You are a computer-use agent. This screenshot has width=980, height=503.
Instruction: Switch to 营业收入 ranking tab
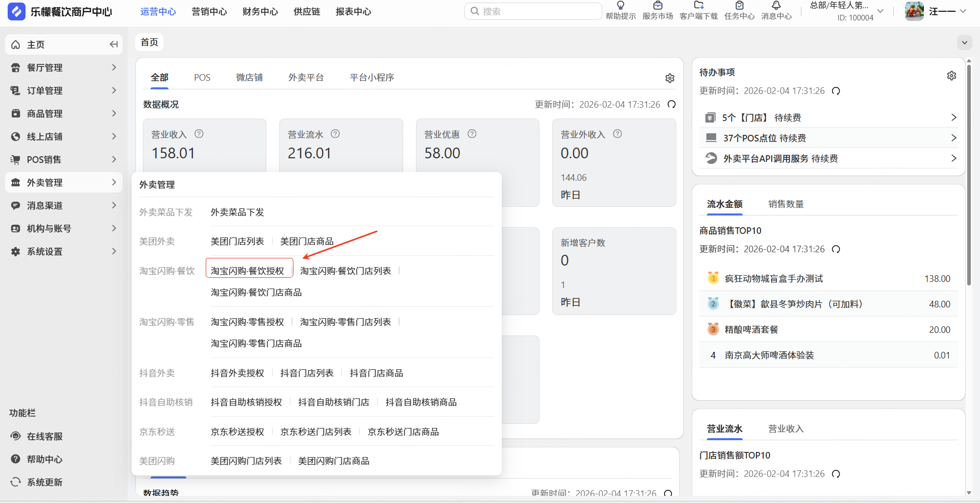786,429
